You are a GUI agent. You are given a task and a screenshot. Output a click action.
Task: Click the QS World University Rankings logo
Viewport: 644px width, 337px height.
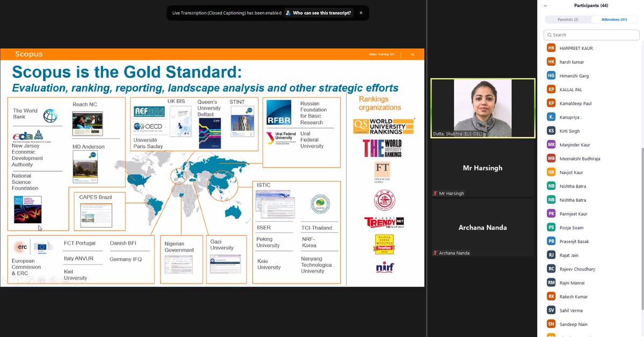[384, 127]
